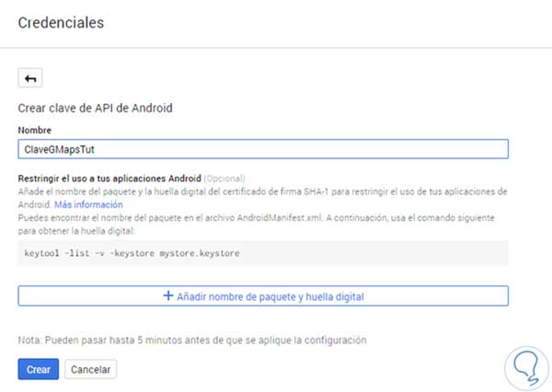This screenshot has width=552, height=392.
Task: Click the Crear clave de API de Android title
Action: [x=96, y=108]
